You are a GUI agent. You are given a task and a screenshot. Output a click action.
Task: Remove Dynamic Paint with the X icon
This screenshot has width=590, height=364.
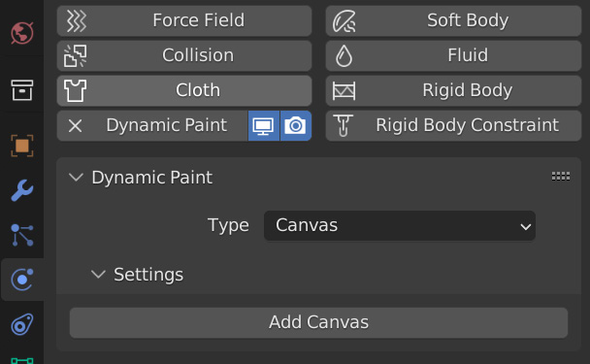pyautogui.click(x=76, y=126)
